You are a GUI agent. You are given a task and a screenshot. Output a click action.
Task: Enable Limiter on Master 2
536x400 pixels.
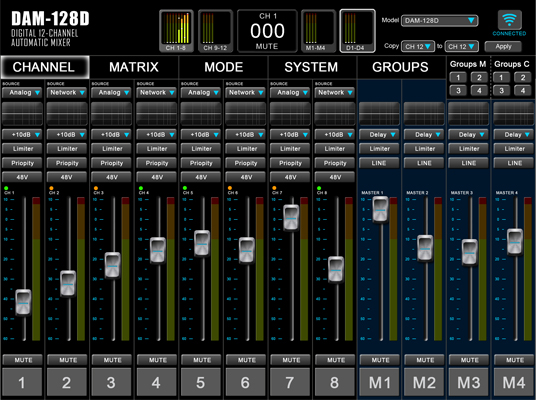tap(424, 149)
